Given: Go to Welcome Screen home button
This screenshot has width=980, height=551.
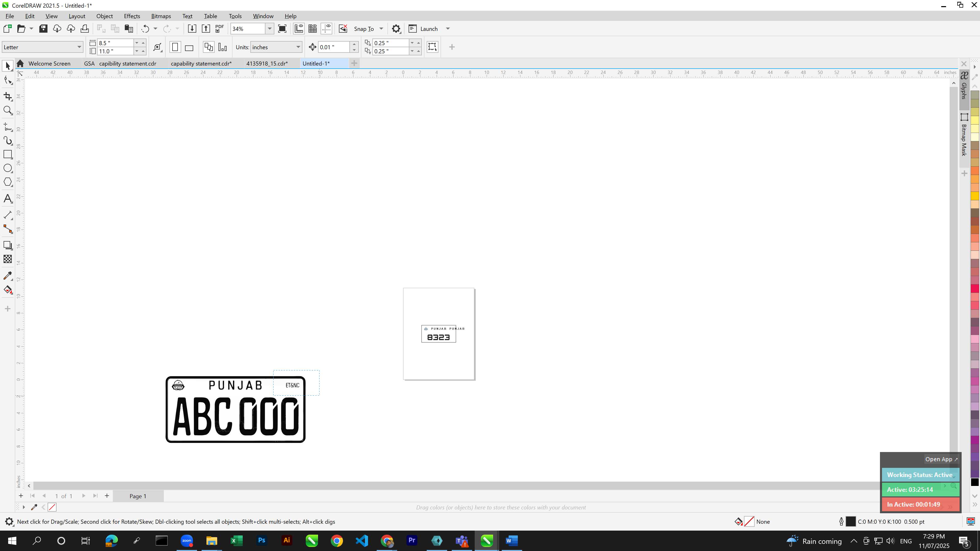Looking at the screenshot, I should coord(20,64).
